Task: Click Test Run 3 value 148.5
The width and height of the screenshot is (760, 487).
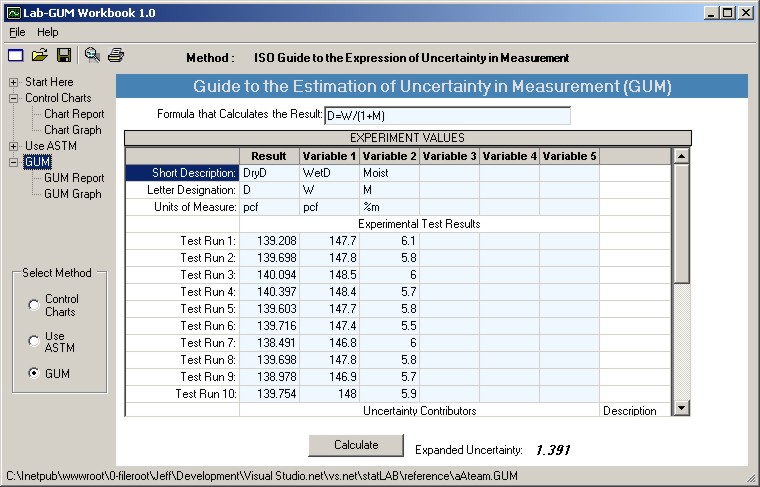Action: click(x=330, y=275)
